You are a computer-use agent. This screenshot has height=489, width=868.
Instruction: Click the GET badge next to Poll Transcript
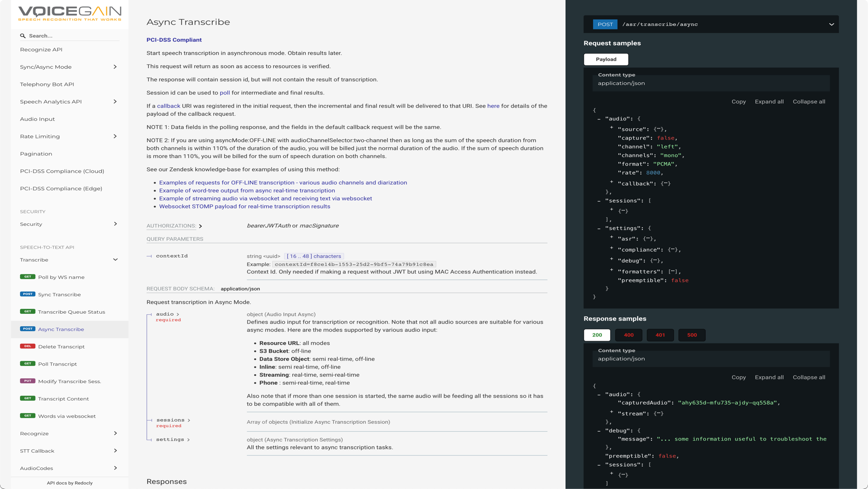(27, 364)
